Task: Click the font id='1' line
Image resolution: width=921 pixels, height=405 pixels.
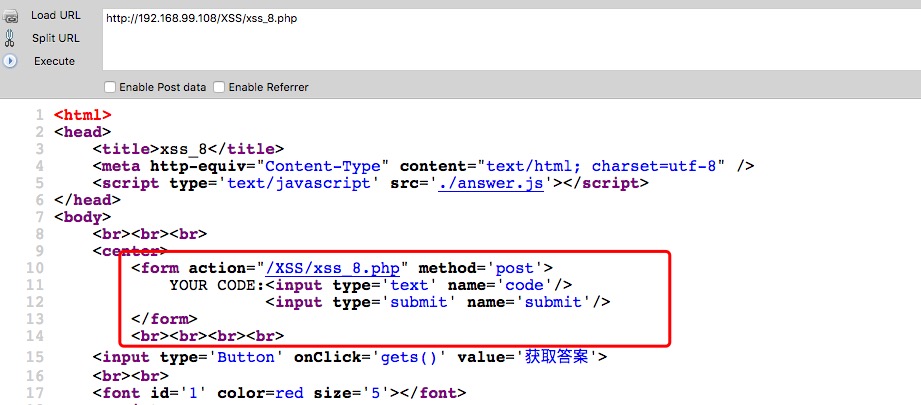Action: point(280,393)
